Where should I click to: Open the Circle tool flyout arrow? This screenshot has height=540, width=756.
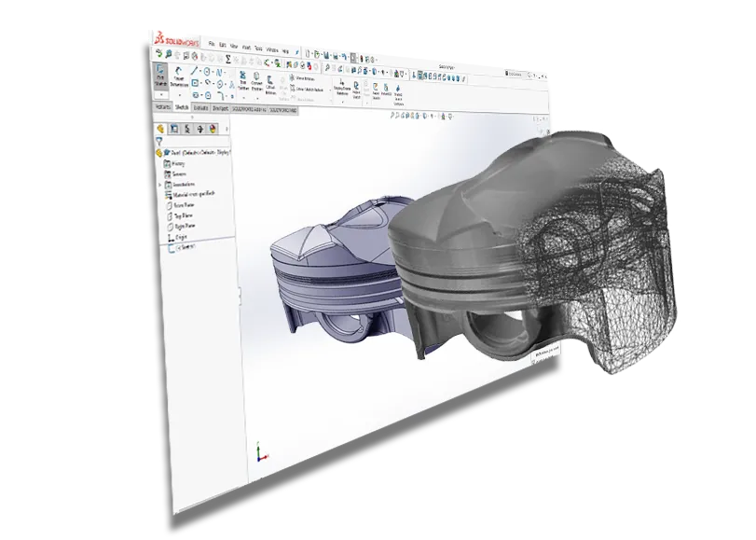click(213, 73)
